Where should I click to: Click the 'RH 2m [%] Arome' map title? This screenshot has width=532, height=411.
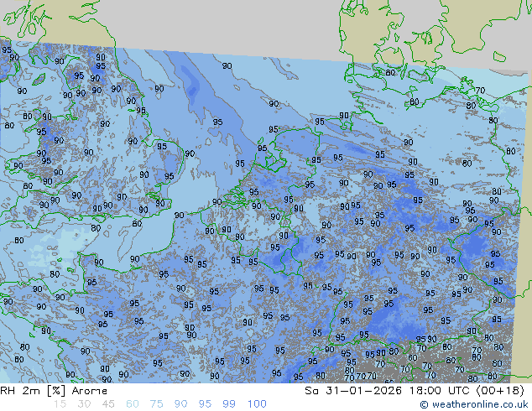(x=54, y=391)
